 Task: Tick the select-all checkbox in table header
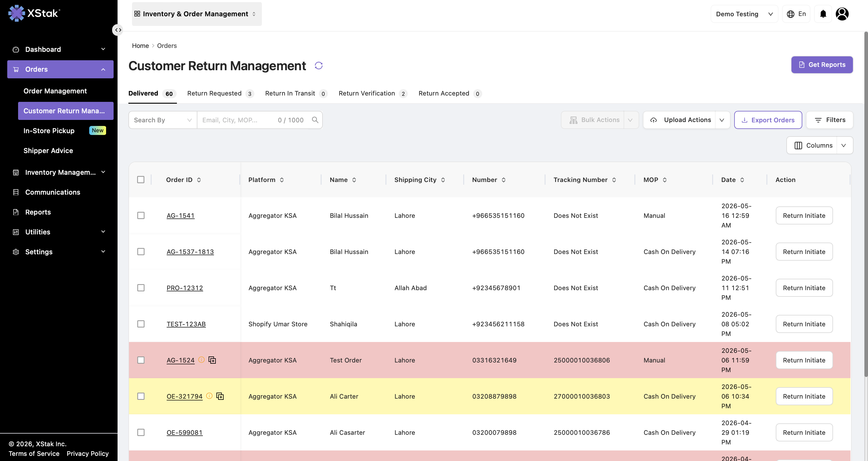point(141,180)
